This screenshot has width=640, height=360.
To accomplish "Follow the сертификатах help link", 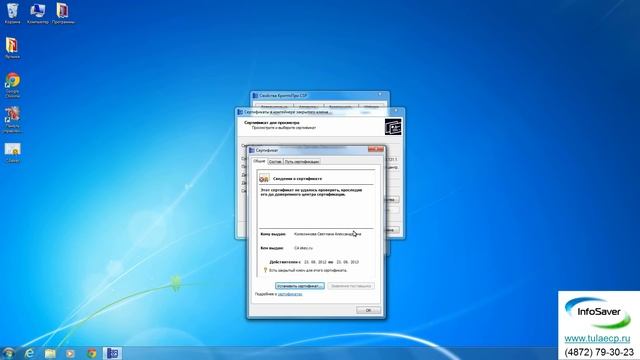I will click(290, 294).
